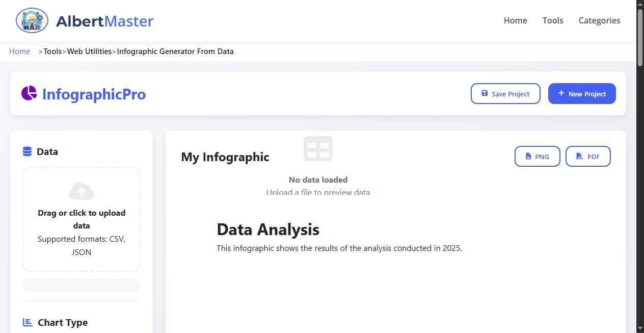The width and height of the screenshot is (644, 333).
Task: Open the Home menu item
Action: (x=515, y=20)
